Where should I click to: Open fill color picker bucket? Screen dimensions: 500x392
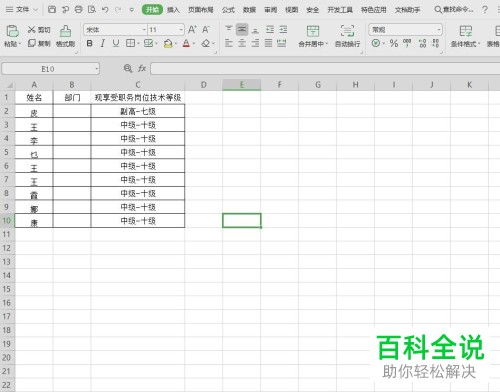coord(168,43)
